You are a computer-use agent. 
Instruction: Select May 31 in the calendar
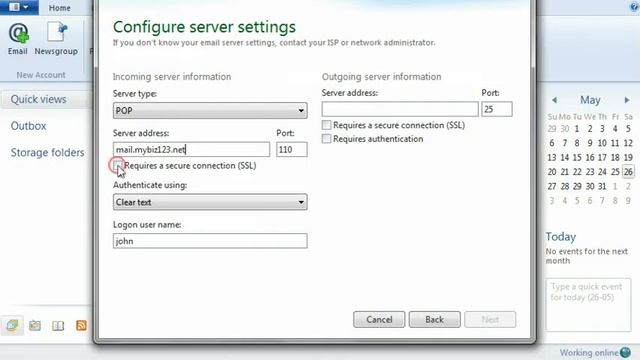click(x=602, y=186)
